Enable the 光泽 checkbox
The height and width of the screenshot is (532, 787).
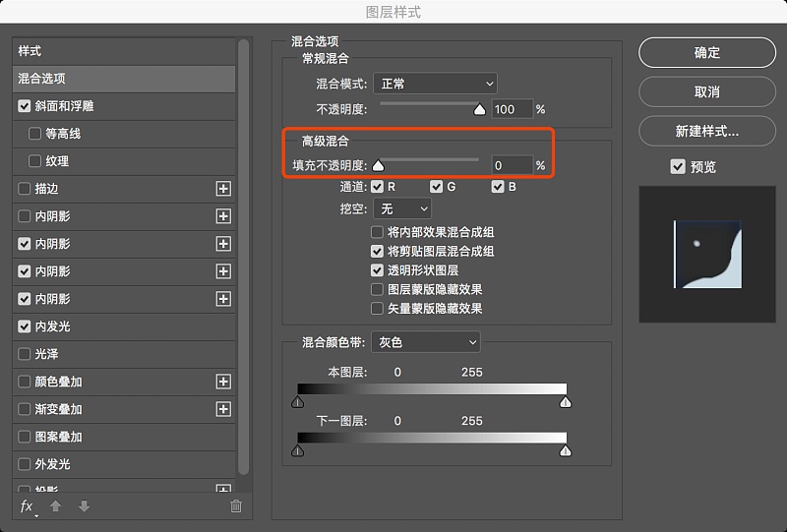click(24, 354)
